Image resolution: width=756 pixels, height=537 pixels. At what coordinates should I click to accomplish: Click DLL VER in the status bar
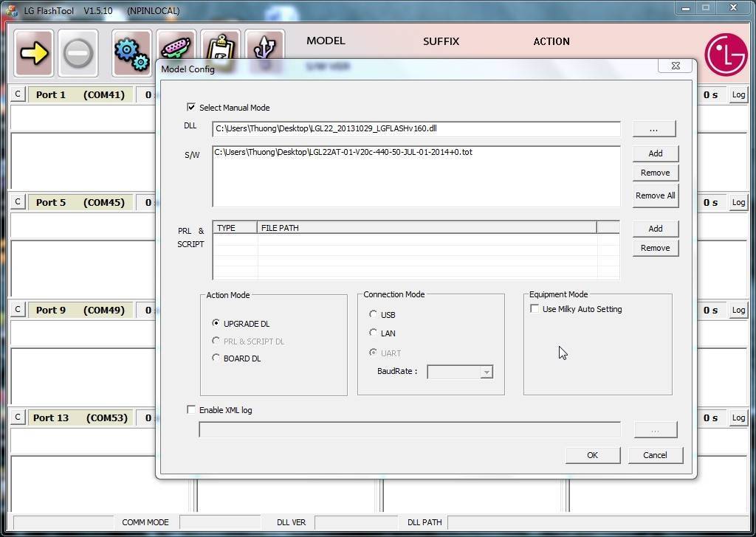(x=291, y=522)
